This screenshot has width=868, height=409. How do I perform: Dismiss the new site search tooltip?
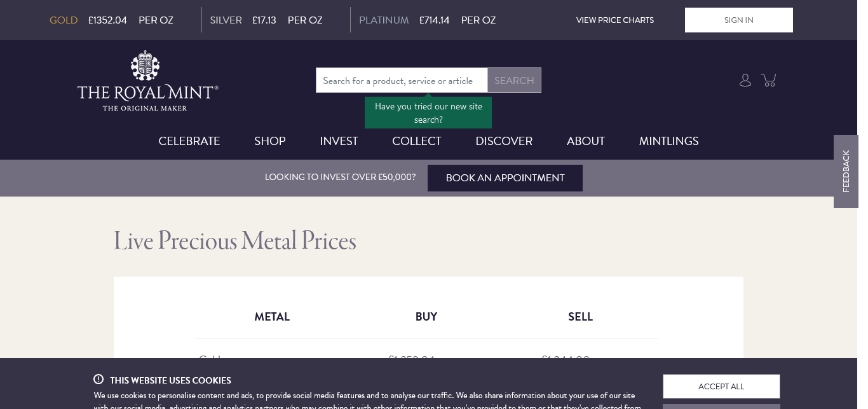tap(428, 113)
